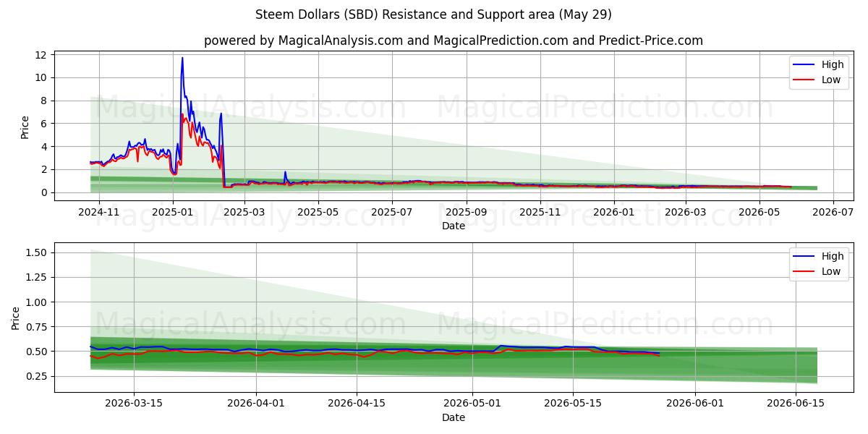Click the '2024-11' tick label
The image size is (868, 434).
(99, 212)
